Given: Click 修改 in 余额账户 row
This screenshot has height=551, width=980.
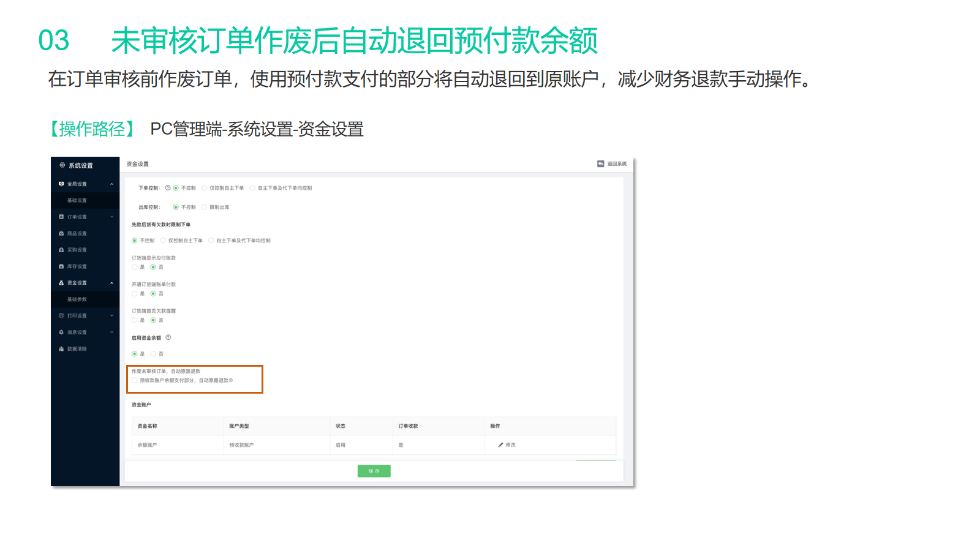Looking at the screenshot, I should tap(511, 445).
